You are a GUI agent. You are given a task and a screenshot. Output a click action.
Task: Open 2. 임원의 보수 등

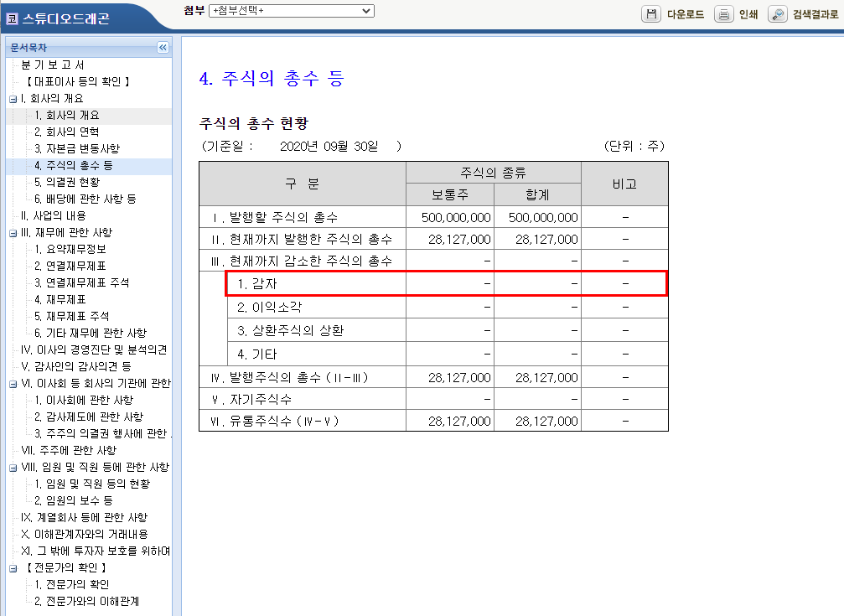(73, 500)
